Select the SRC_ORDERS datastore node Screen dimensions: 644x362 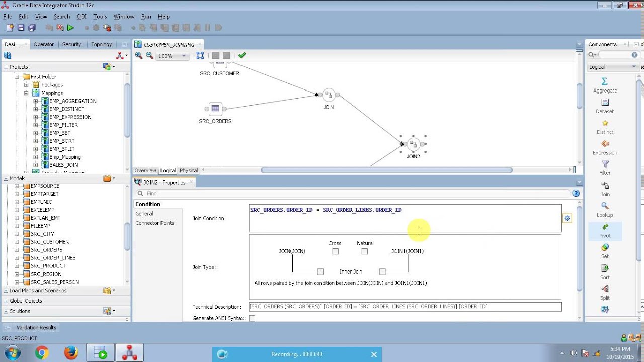coord(215,108)
